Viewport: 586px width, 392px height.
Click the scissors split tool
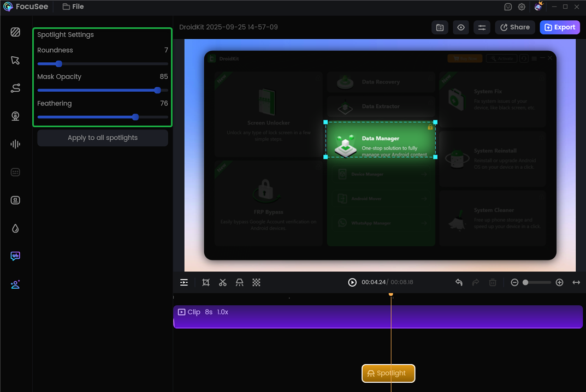[x=222, y=282]
